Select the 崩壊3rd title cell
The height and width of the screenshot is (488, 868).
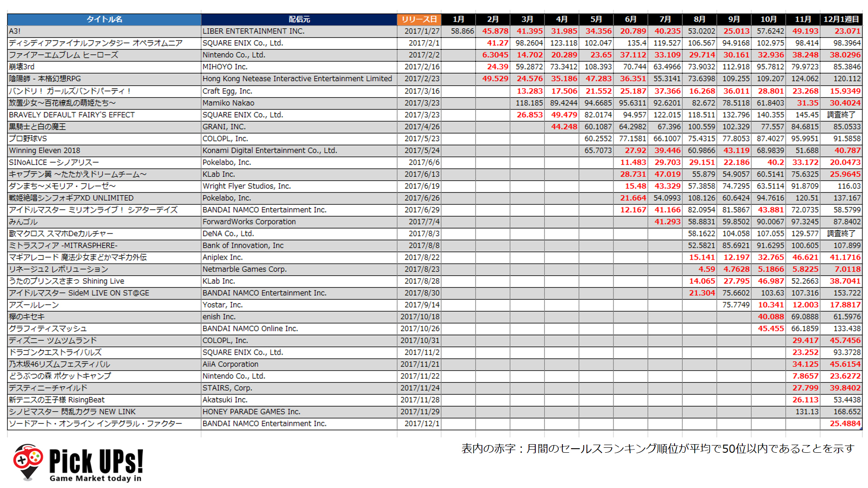[x=104, y=67]
